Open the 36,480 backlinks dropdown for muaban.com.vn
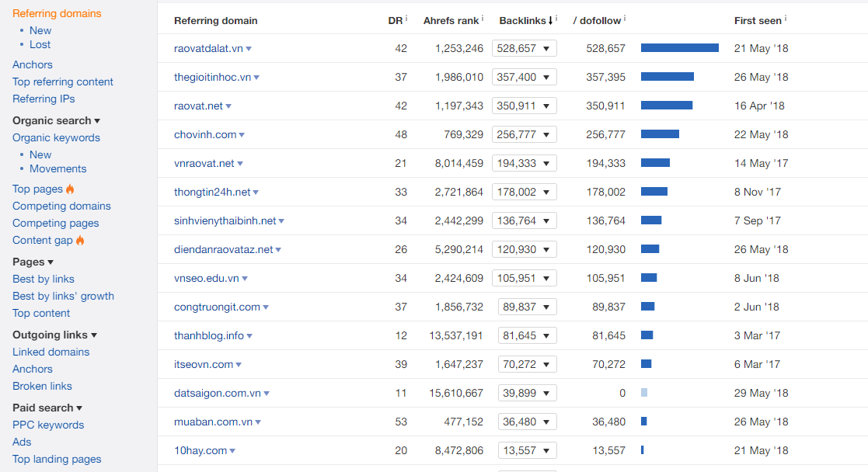This screenshot has height=472, width=868. coord(527,422)
